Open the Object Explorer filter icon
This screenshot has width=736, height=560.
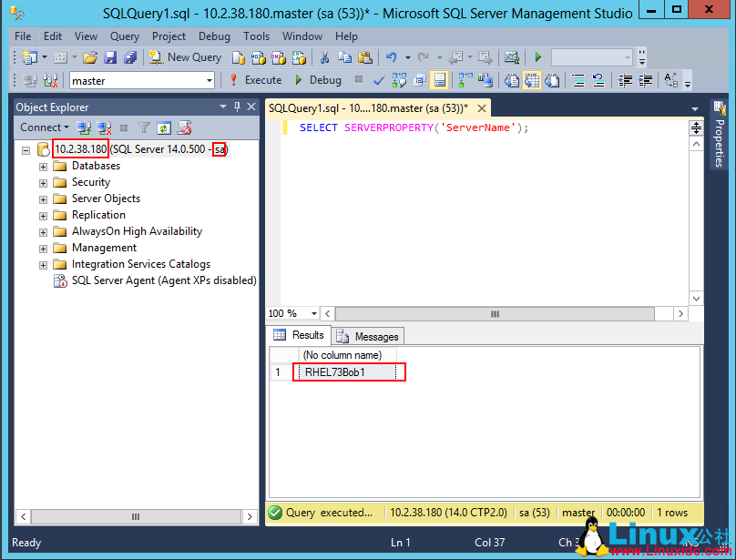pyautogui.click(x=144, y=127)
